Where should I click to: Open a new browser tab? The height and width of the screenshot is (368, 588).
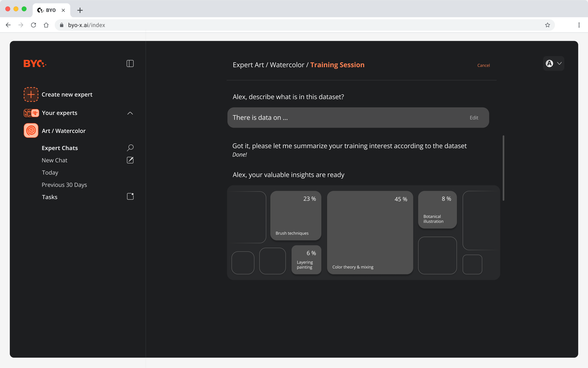click(80, 10)
